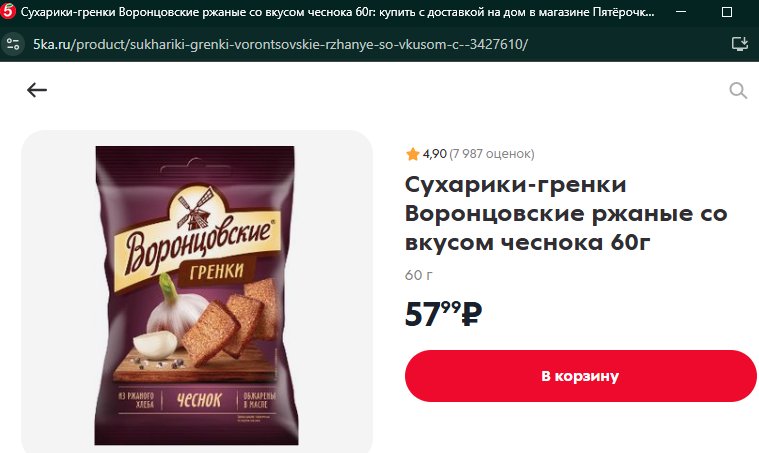The image size is (759, 453).
Task: Focus the address bar URL path
Action: pyautogui.click(x=302, y=45)
